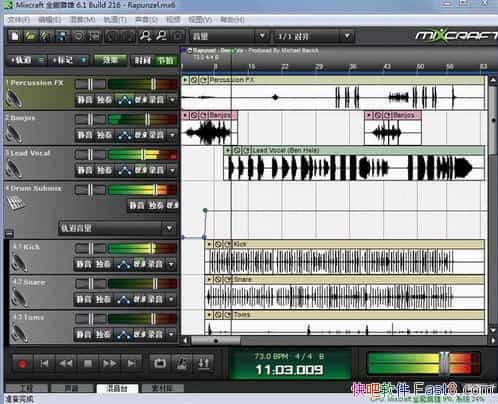Toggle automation on Percussion FX track
The height and width of the screenshot is (404, 498).
(124, 100)
